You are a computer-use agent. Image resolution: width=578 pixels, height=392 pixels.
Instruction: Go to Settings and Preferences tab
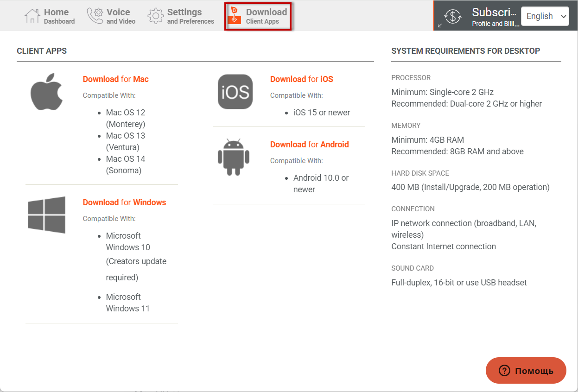coord(190,16)
